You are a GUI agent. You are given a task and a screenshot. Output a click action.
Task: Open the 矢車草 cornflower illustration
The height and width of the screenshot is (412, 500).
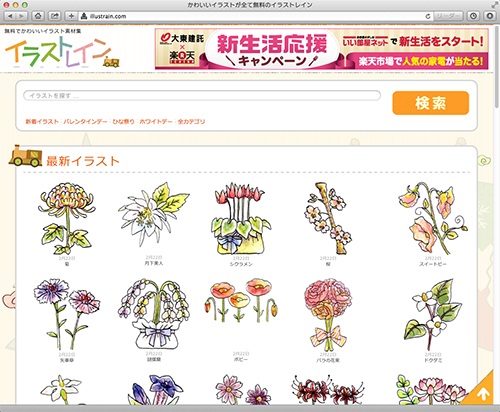click(x=67, y=314)
